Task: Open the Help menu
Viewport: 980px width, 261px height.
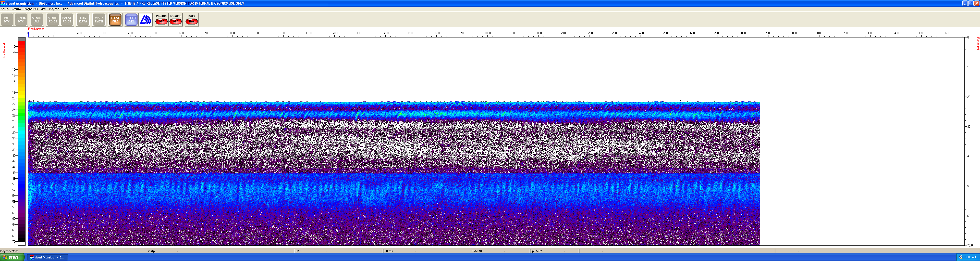Action: pyautogui.click(x=66, y=9)
